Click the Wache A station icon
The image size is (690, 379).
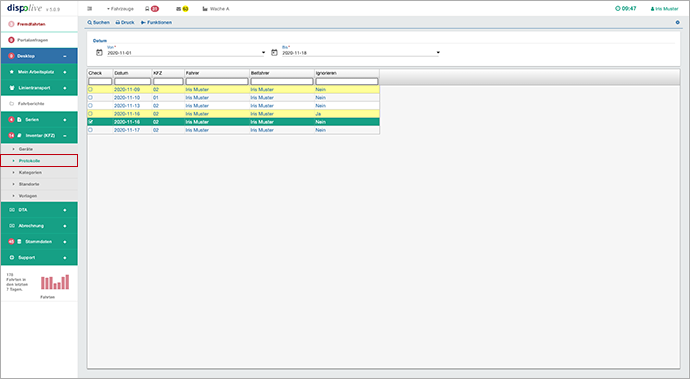(205, 9)
